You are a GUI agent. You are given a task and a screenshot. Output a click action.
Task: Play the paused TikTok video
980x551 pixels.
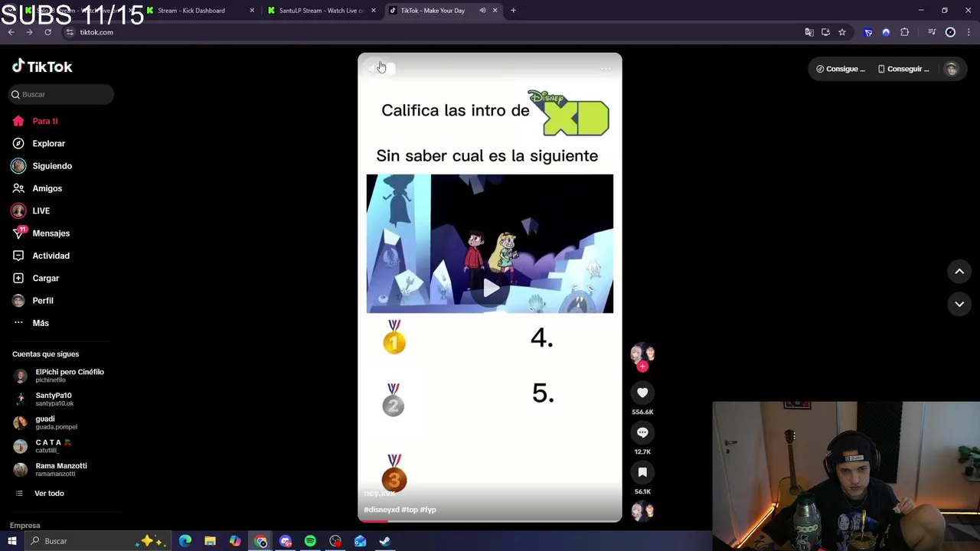pyautogui.click(x=491, y=289)
